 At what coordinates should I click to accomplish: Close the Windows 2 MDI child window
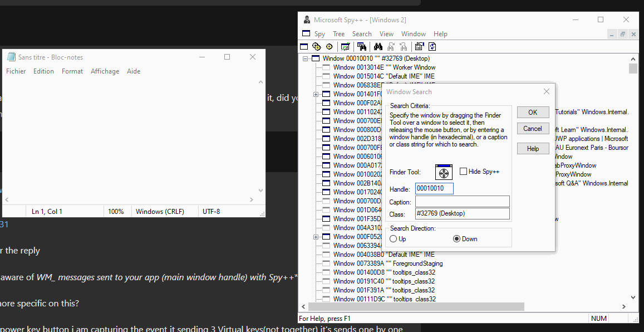pos(633,34)
